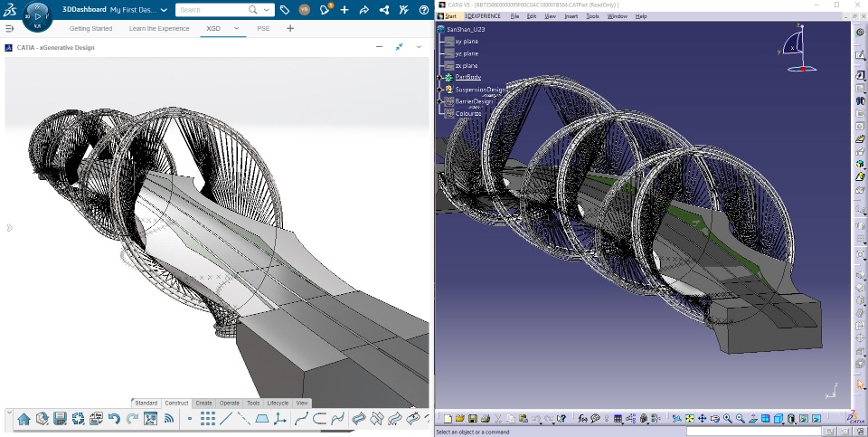The image size is (868, 437).
Task: Open the 3DEXPERIENCE menu in CATIA V5
Action: coord(482,16)
